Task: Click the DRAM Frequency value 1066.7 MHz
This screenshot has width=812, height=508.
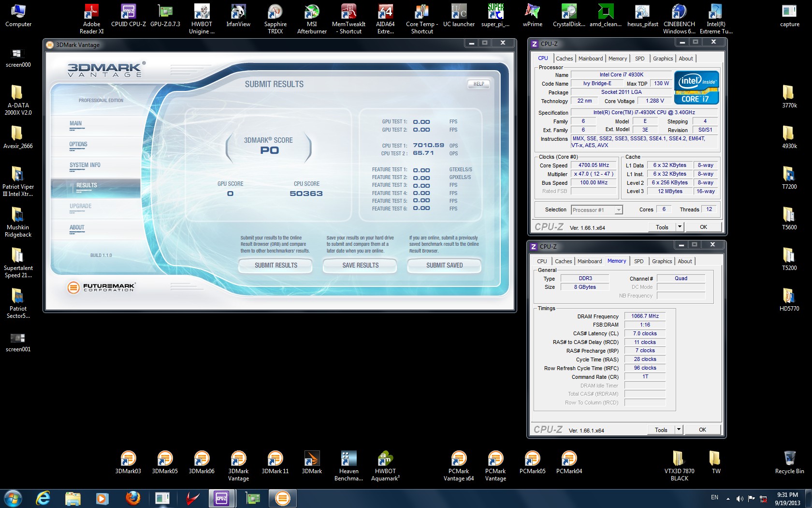Action: click(x=645, y=316)
